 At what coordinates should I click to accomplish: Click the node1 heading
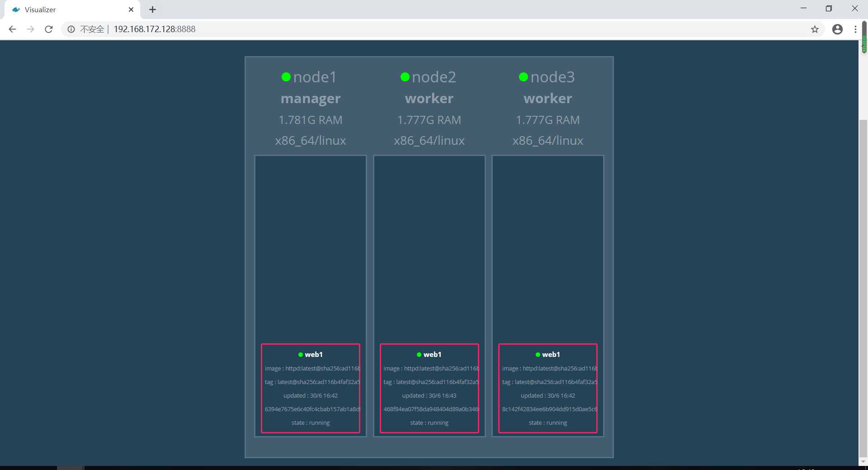(315, 77)
